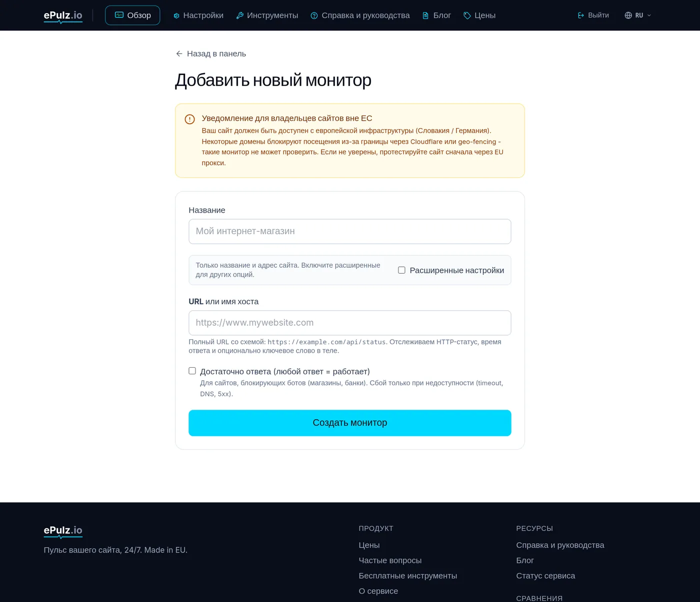The width and height of the screenshot is (700, 602).
Task: Click the gear icon beside Настройки
Action: [x=176, y=16]
